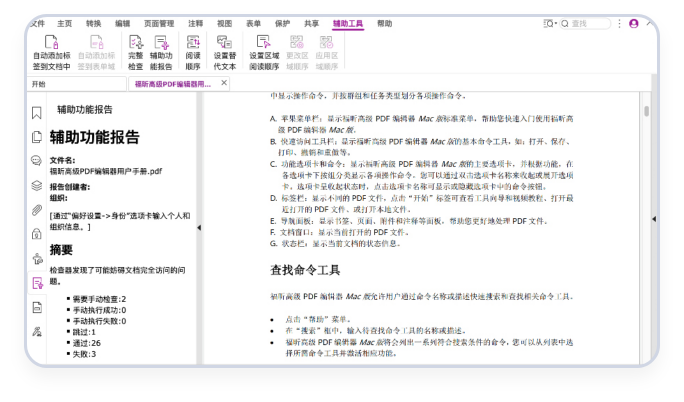Click the 辅助功能报告 panel title
This screenshot has height=402, width=684.
click(x=85, y=109)
